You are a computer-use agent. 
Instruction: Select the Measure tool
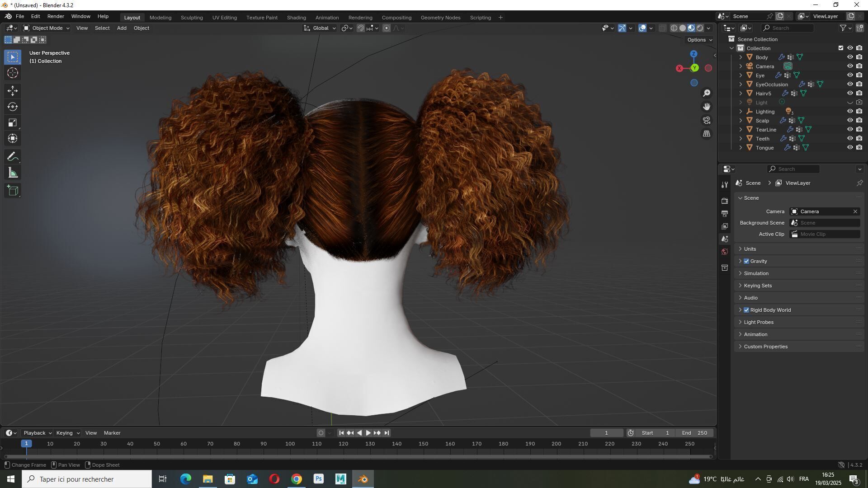(13, 173)
